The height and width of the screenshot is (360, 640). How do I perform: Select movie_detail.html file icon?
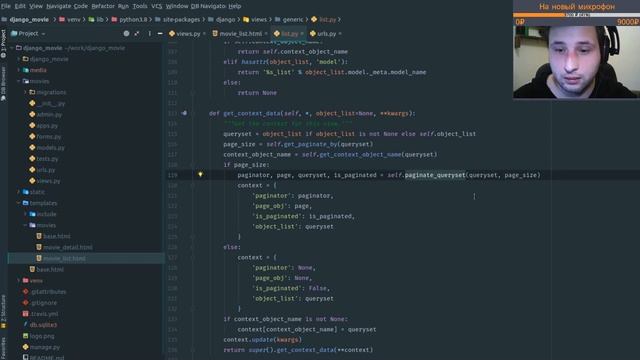(39, 247)
